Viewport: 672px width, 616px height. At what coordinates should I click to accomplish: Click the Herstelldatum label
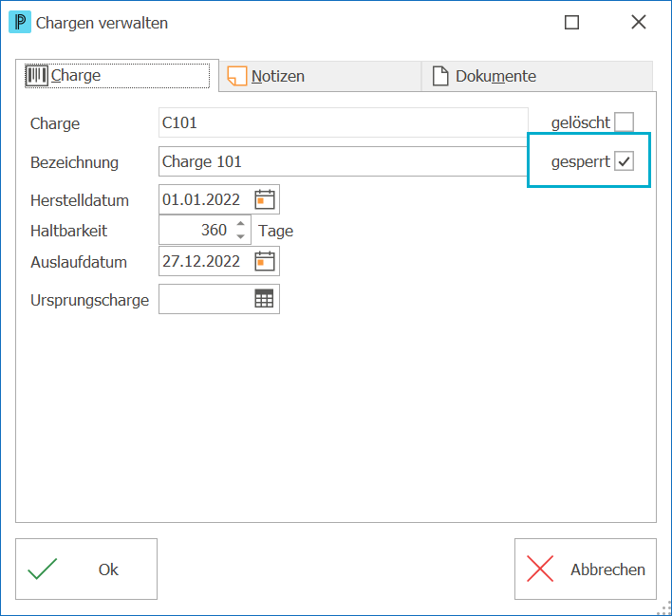pyautogui.click(x=80, y=200)
